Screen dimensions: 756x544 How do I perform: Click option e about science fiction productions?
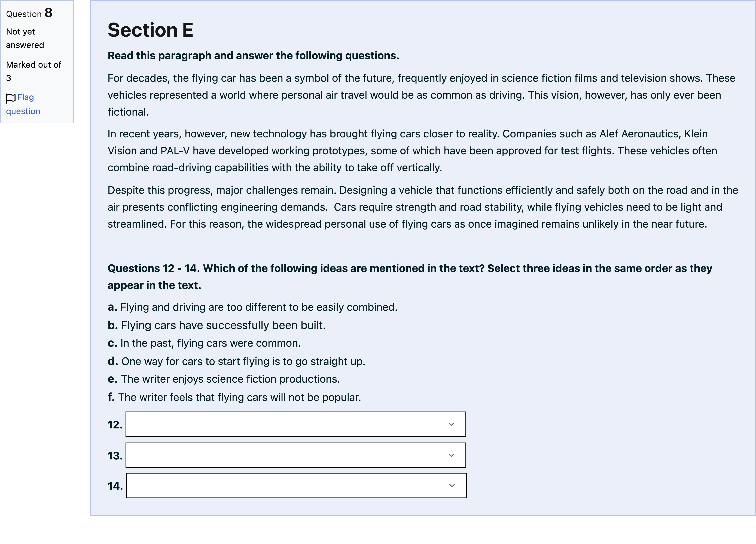click(224, 379)
